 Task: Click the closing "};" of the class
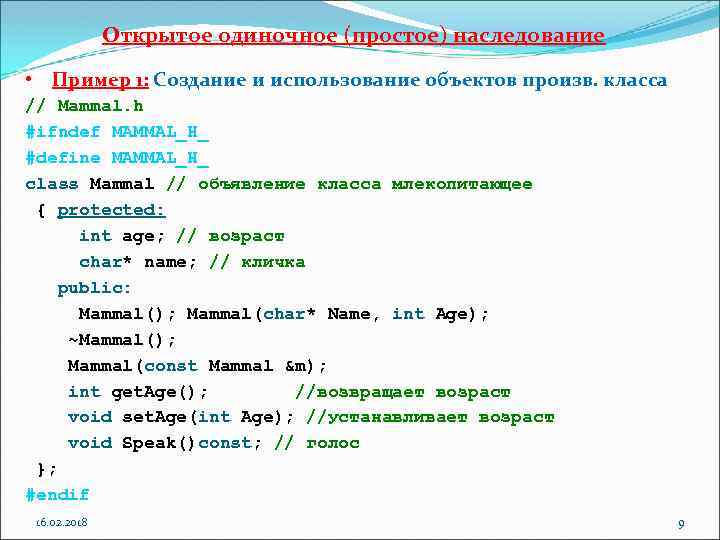pos(47,469)
